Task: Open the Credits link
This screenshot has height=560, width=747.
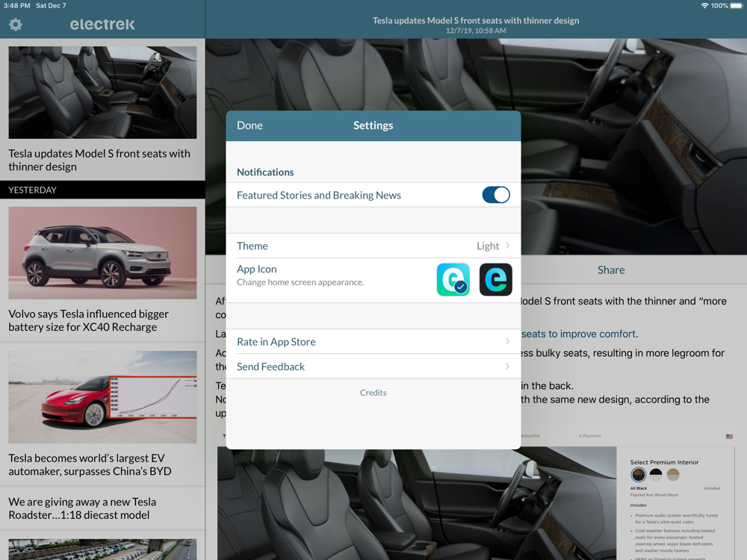Action: pos(373,393)
